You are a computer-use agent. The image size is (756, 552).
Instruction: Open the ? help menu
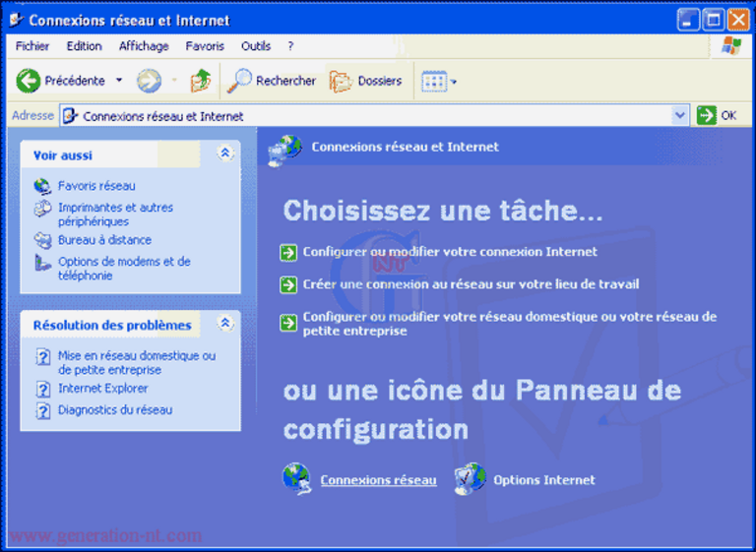click(290, 46)
